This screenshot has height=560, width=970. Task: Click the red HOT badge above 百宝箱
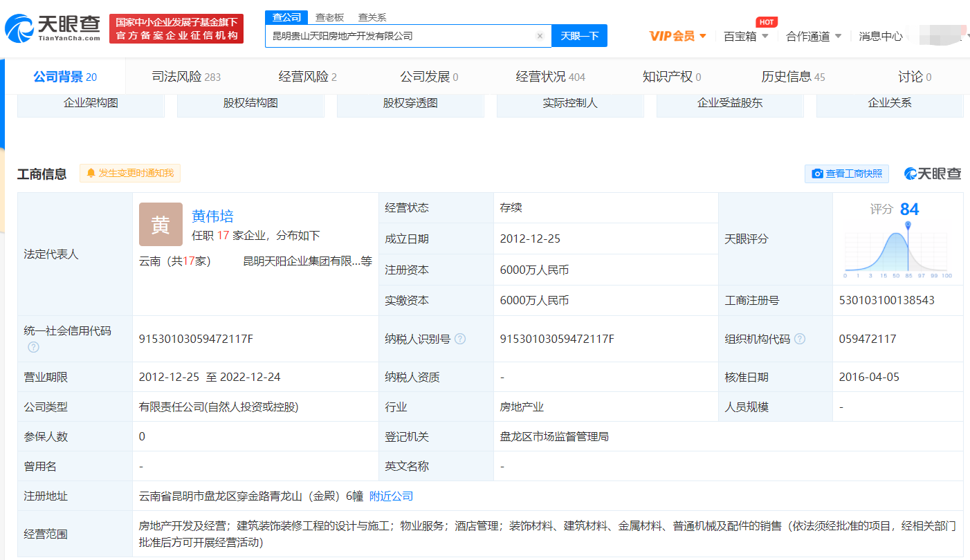click(x=766, y=22)
